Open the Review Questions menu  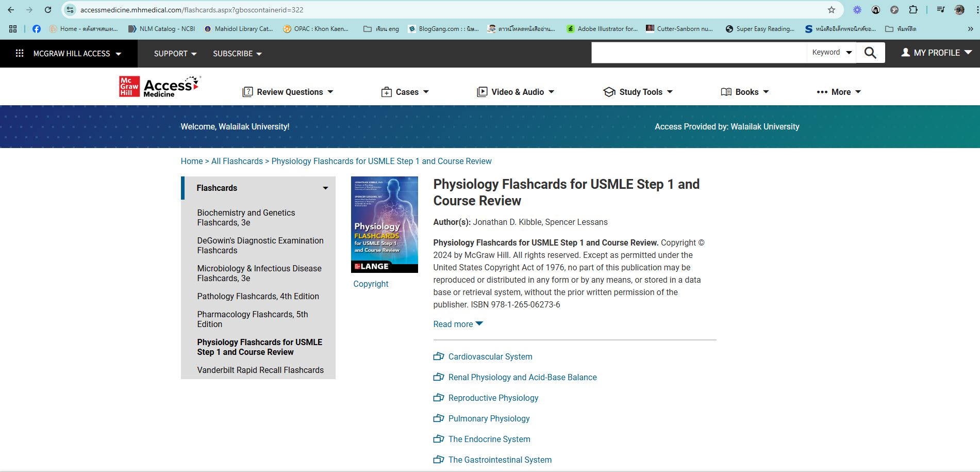point(288,92)
